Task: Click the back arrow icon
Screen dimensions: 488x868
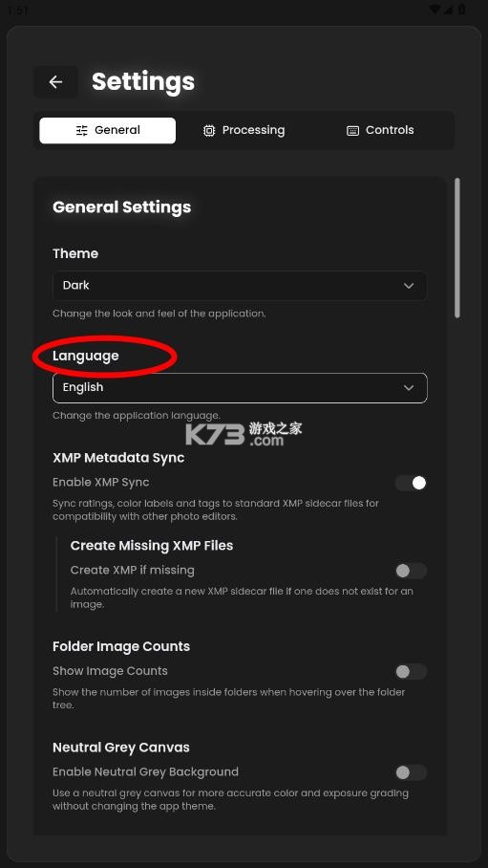Action: (55, 82)
